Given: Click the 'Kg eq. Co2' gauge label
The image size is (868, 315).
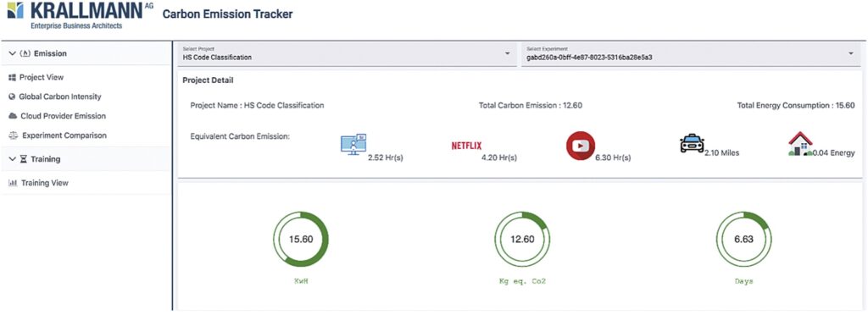Looking at the screenshot, I should pyautogui.click(x=522, y=282).
